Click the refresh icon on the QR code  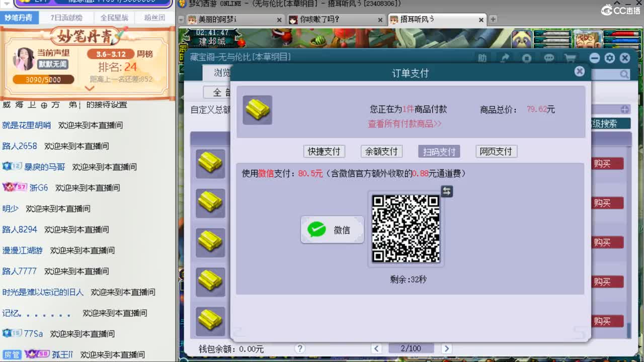coord(446,191)
